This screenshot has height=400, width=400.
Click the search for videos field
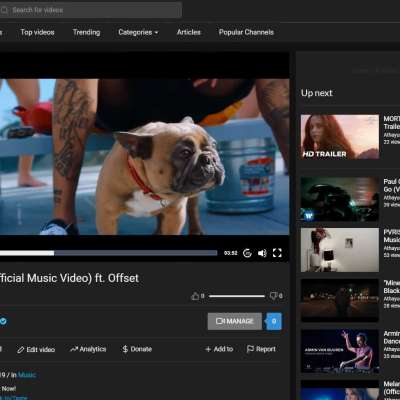point(91,10)
